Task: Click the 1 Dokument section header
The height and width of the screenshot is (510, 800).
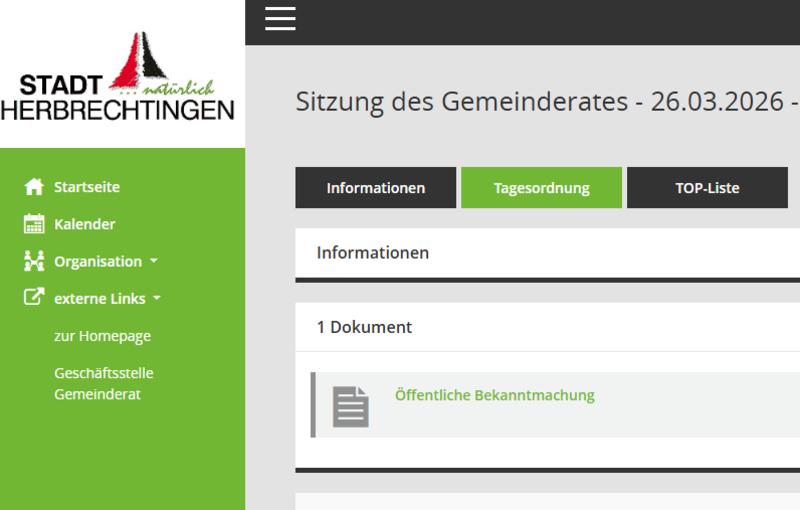Action: 364,327
